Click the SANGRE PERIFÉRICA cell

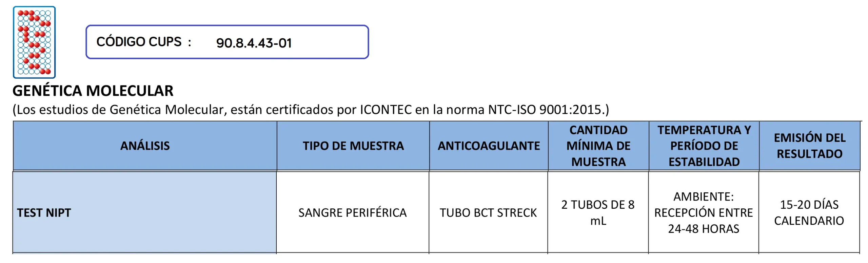[x=352, y=213]
